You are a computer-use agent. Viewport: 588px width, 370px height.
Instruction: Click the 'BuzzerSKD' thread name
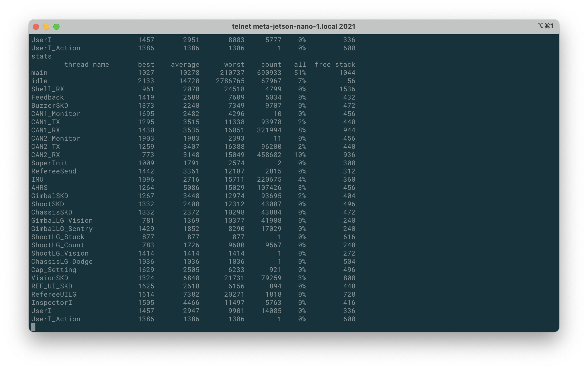50,105
